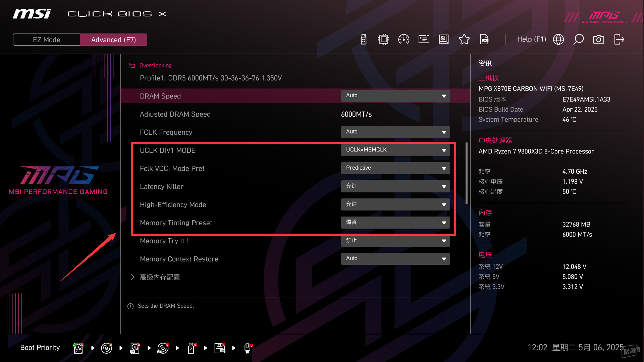
Task: Select the USB flash key boot icon
Action: point(192,348)
